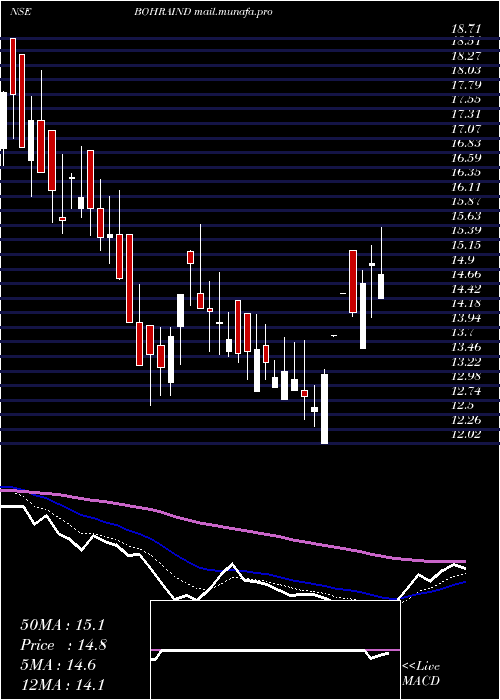Click the NSE exchange label
This screenshot has width=500, height=700.
(21, 12)
